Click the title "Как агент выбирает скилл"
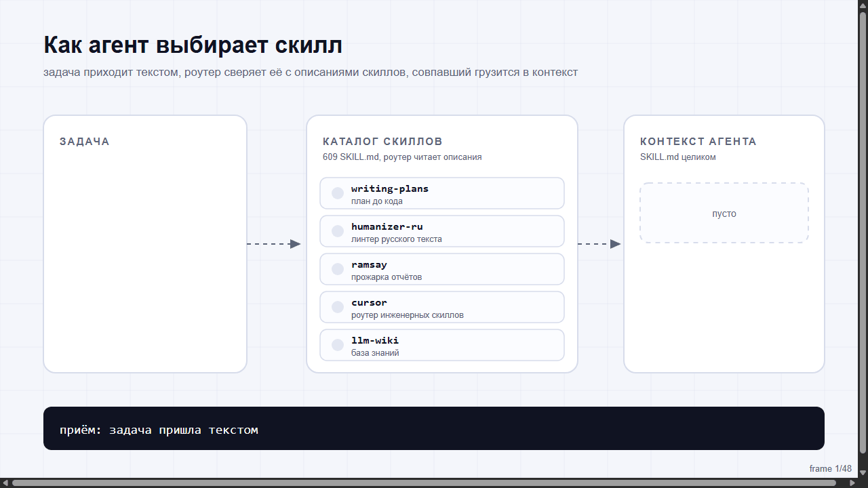This screenshot has width=868, height=488. click(193, 45)
